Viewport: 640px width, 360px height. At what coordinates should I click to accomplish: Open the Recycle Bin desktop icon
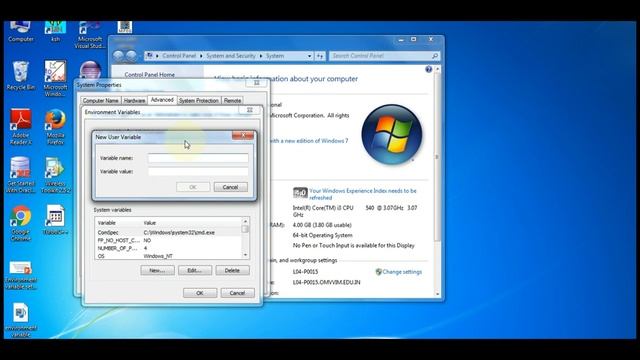20,76
